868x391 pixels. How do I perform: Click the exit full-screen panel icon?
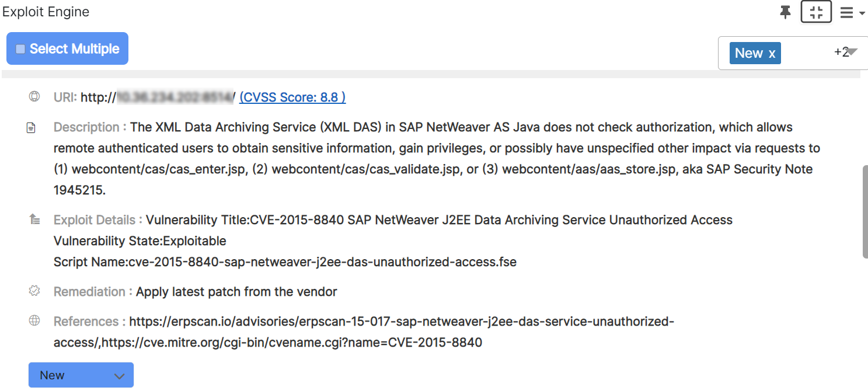(816, 12)
